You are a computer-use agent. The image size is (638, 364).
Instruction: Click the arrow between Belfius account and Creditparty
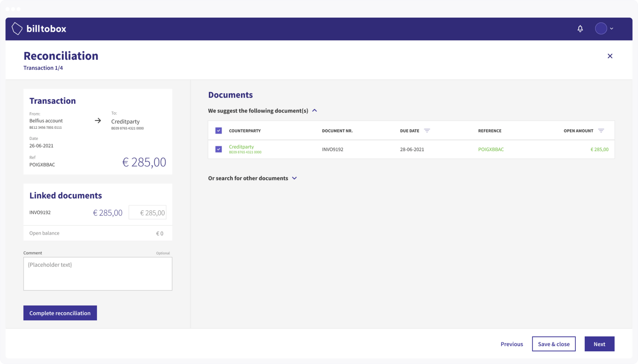[x=97, y=121]
